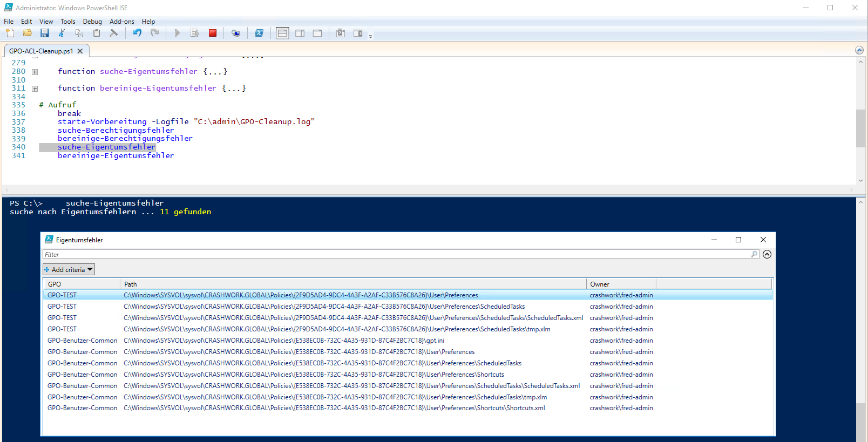Expand function bereinige-Eigentumsfehler fold
This screenshot has height=442, width=868.
[x=35, y=89]
